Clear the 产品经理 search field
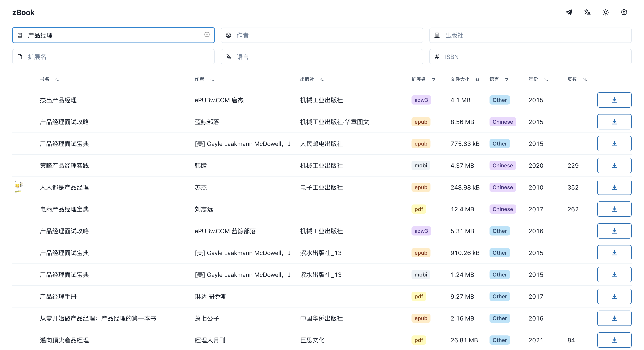This screenshot has height=350, width=644. coord(207,34)
